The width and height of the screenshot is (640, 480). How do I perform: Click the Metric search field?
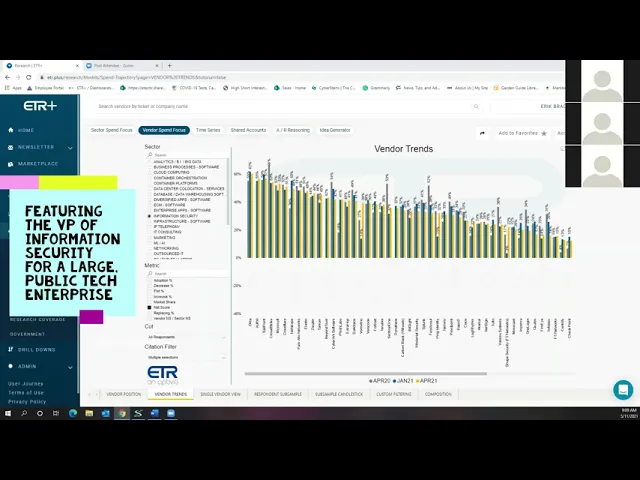click(187, 273)
